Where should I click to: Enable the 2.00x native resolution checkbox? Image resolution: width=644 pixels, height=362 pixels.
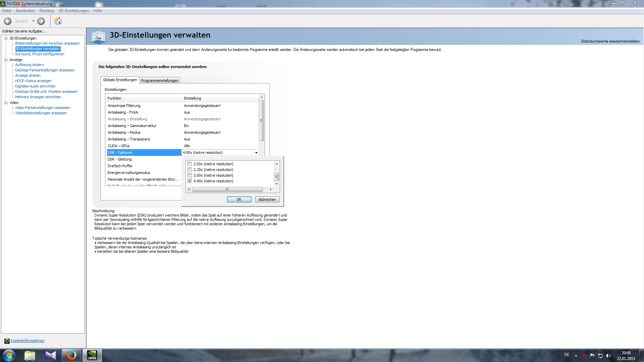190,164
